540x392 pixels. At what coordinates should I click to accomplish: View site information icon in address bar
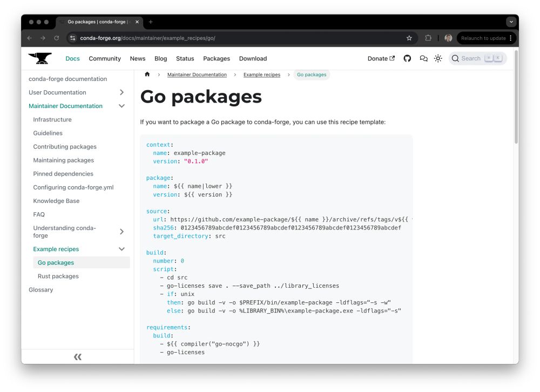[73, 38]
